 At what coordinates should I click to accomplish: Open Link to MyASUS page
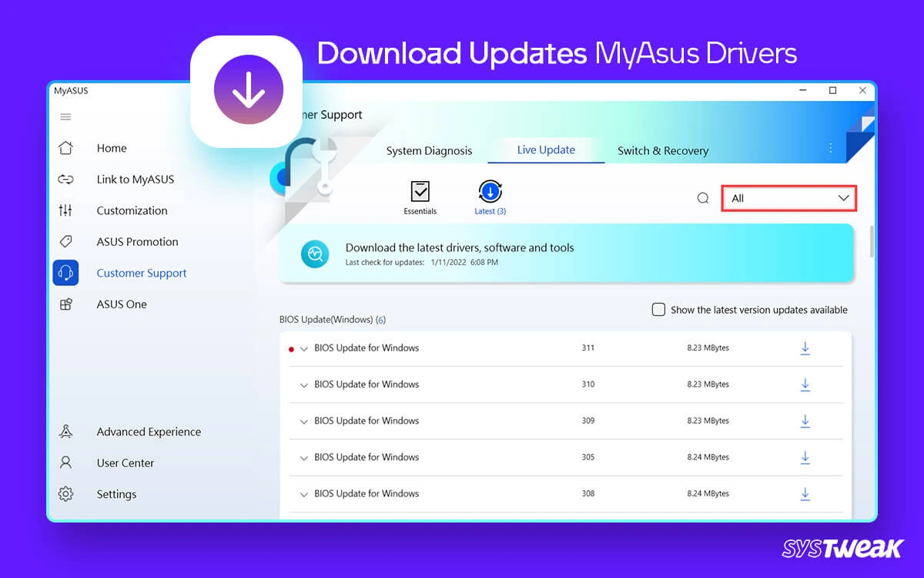(x=136, y=180)
